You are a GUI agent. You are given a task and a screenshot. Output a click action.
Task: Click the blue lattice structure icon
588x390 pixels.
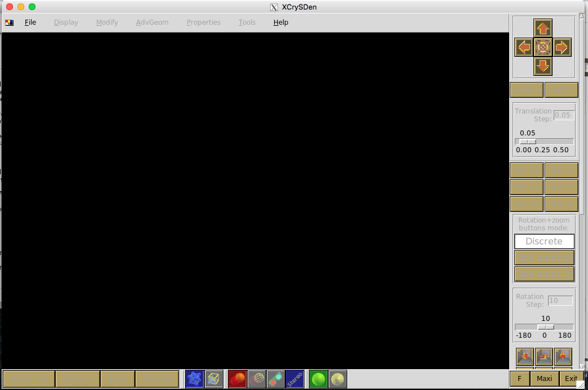tap(195, 379)
